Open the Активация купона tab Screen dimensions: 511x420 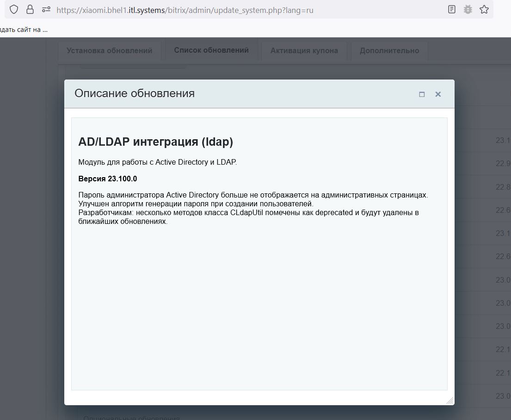click(304, 50)
